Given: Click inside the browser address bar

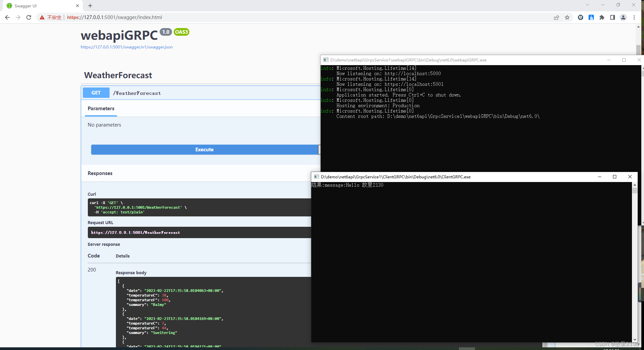Looking at the screenshot, I should (200, 17).
